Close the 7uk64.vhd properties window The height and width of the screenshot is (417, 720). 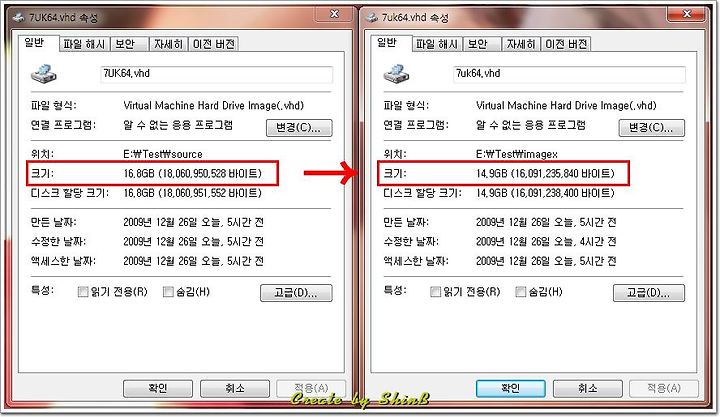(686, 14)
